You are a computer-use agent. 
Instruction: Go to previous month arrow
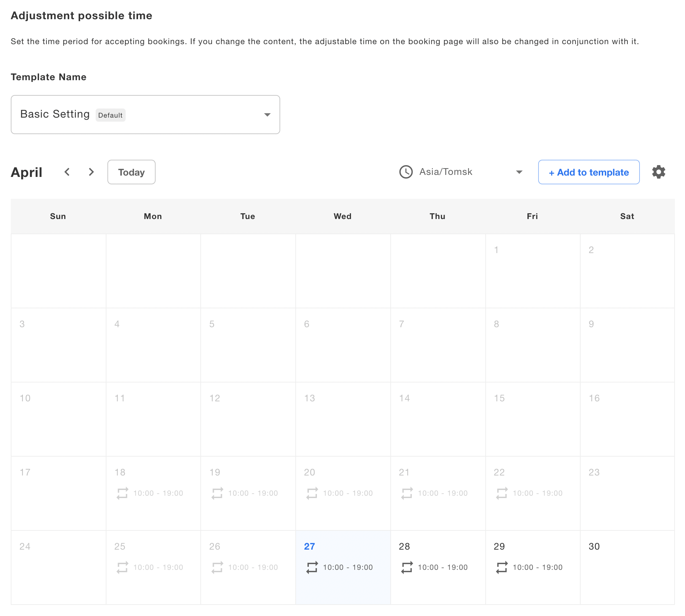point(67,172)
